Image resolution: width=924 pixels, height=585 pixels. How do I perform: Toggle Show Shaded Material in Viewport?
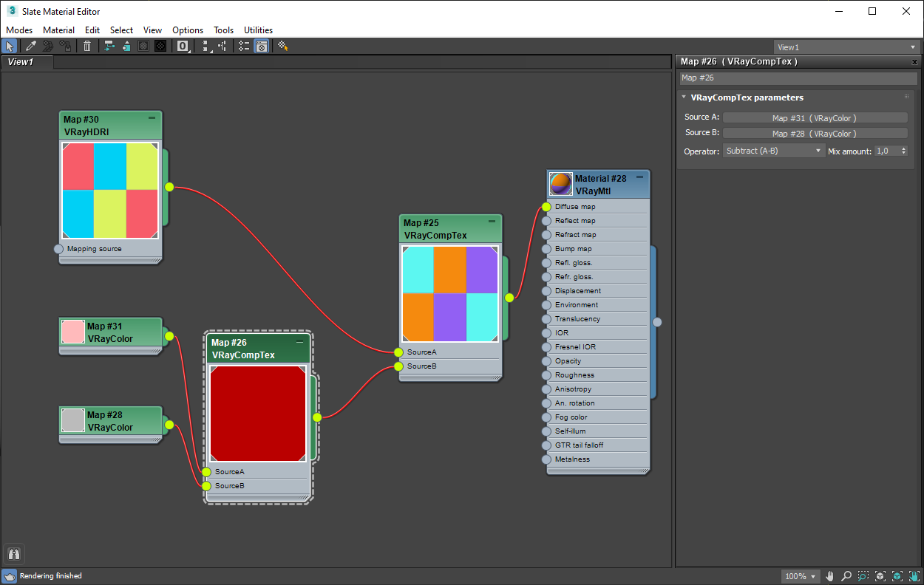coord(143,46)
